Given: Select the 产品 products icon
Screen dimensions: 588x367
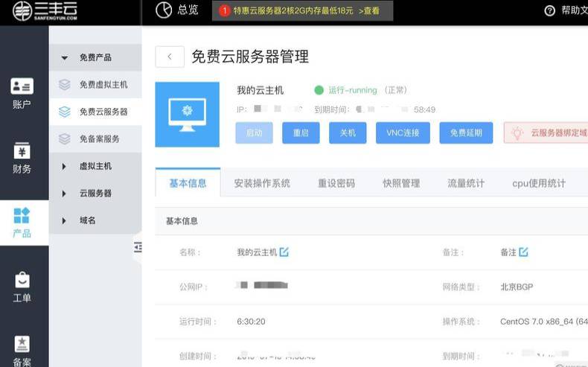Looking at the screenshot, I should point(22,216).
